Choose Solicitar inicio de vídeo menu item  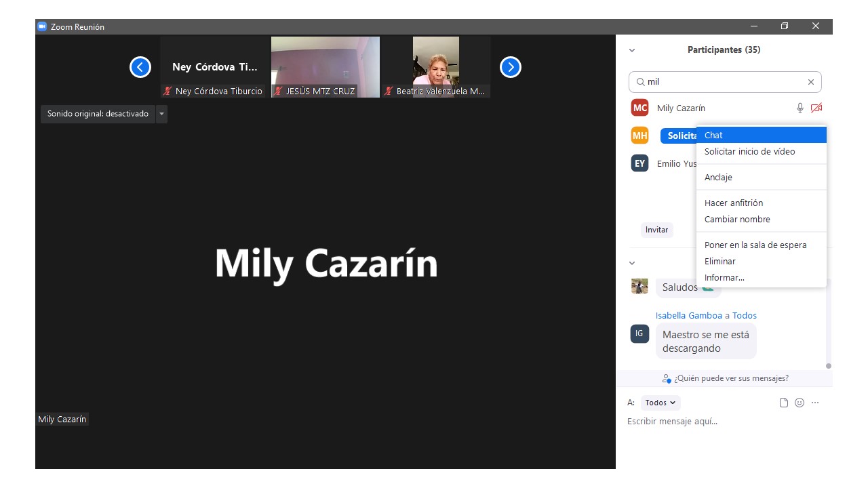pos(762,151)
